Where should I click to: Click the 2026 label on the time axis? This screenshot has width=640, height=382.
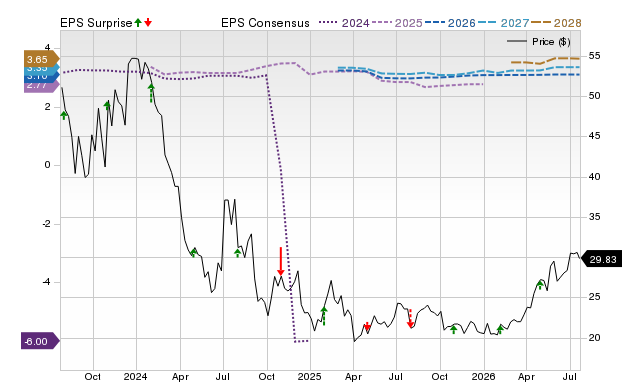tap(483, 376)
